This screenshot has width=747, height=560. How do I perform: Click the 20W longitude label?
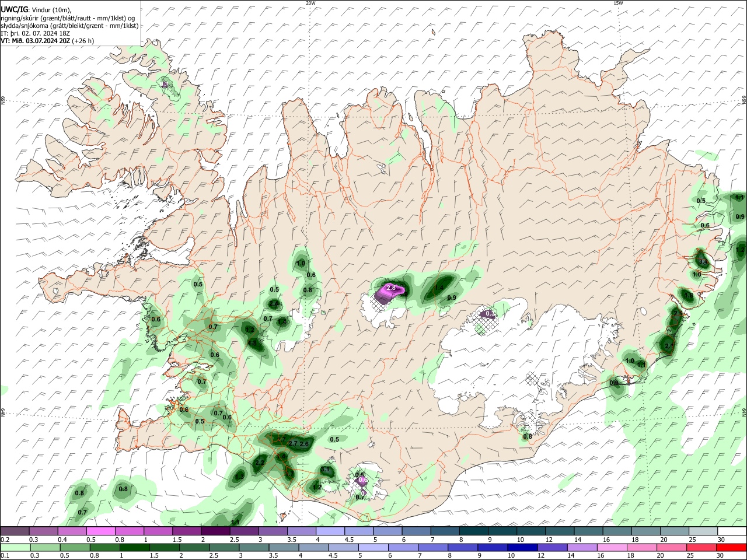[310, 3]
